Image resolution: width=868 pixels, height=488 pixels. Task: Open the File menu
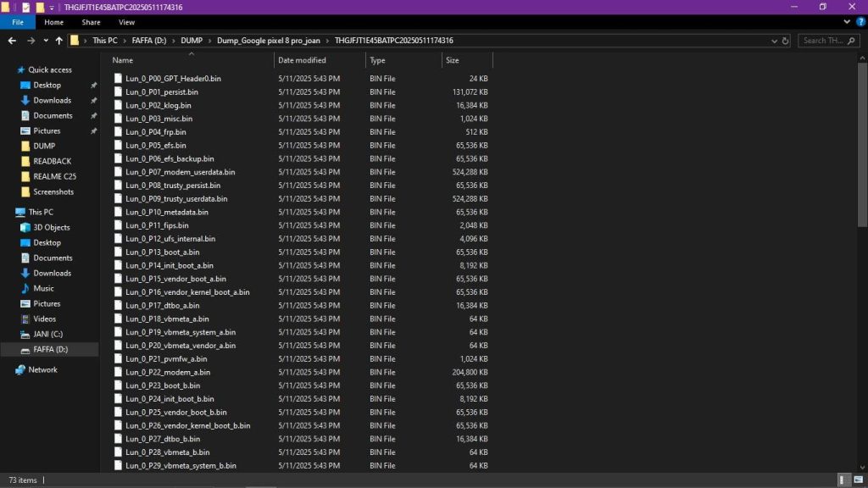pos(17,22)
